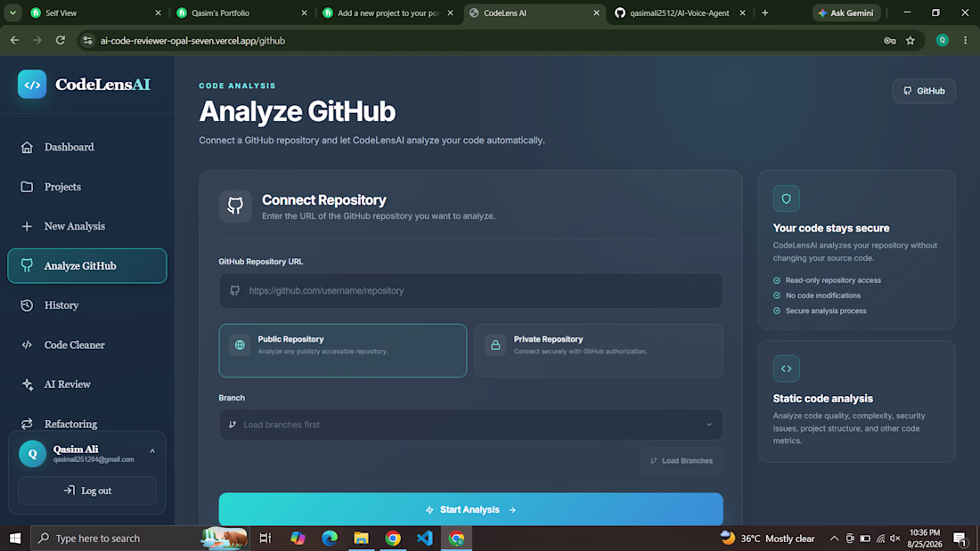Click the 'Static code analysis' heading

pyautogui.click(x=823, y=399)
